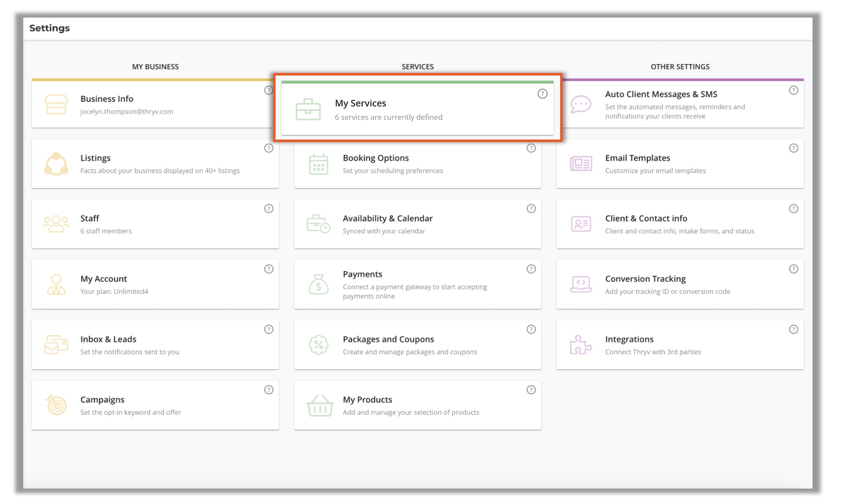Image resolution: width=843 pixels, height=504 pixels.
Task: Click '6 staff members' text
Action: (106, 231)
